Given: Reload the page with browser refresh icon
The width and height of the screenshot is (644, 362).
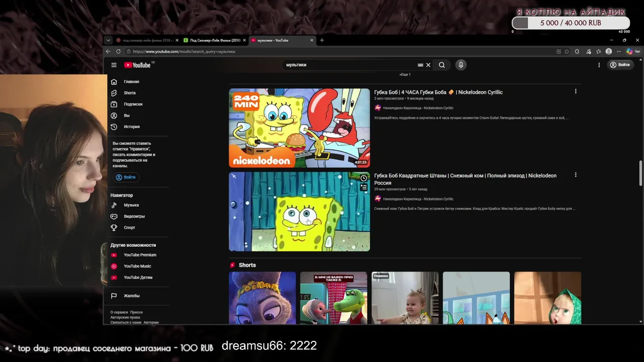Looking at the screenshot, I should [118, 51].
